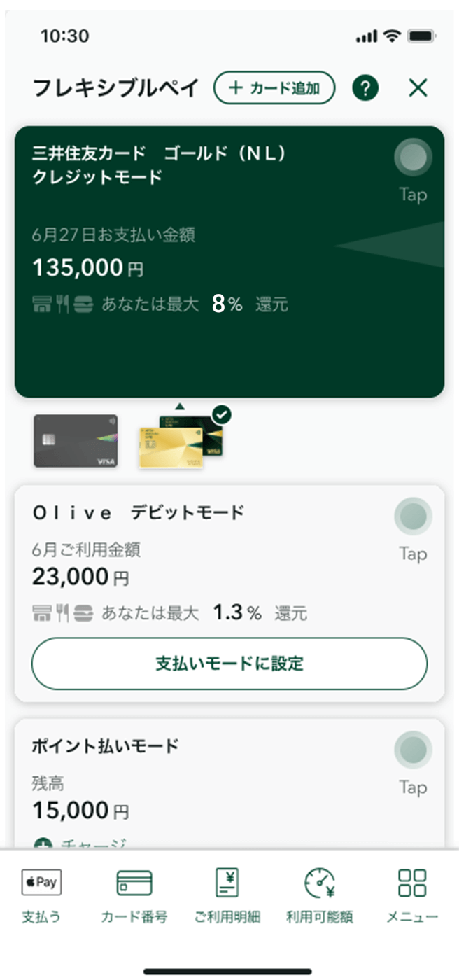Select the gold card pair thumbnail

pyautogui.click(x=181, y=440)
